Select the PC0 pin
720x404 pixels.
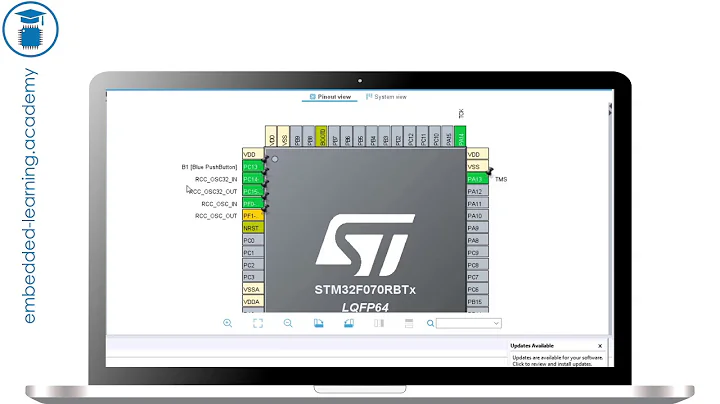pyautogui.click(x=253, y=240)
